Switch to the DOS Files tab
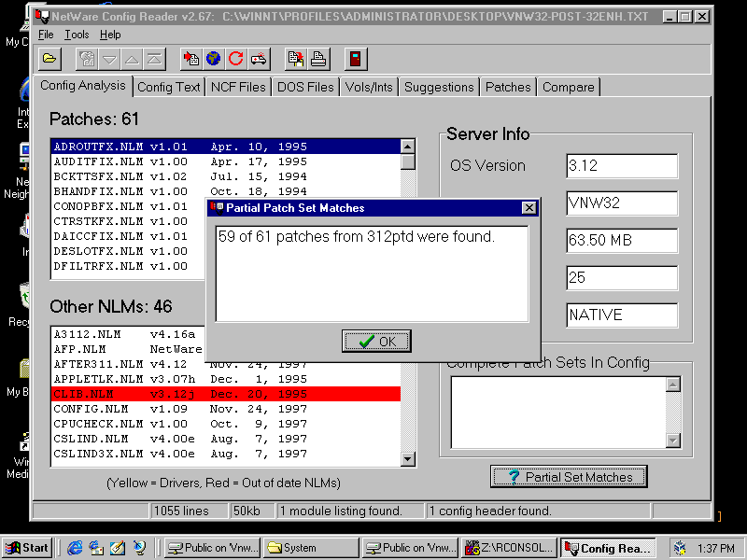 [305, 87]
